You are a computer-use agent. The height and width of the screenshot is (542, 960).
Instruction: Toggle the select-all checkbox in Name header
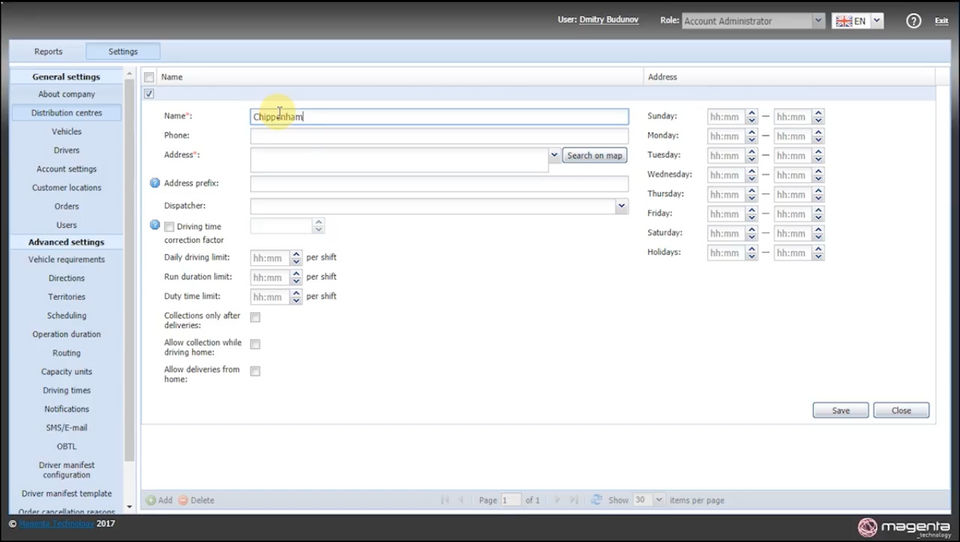[x=149, y=77]
